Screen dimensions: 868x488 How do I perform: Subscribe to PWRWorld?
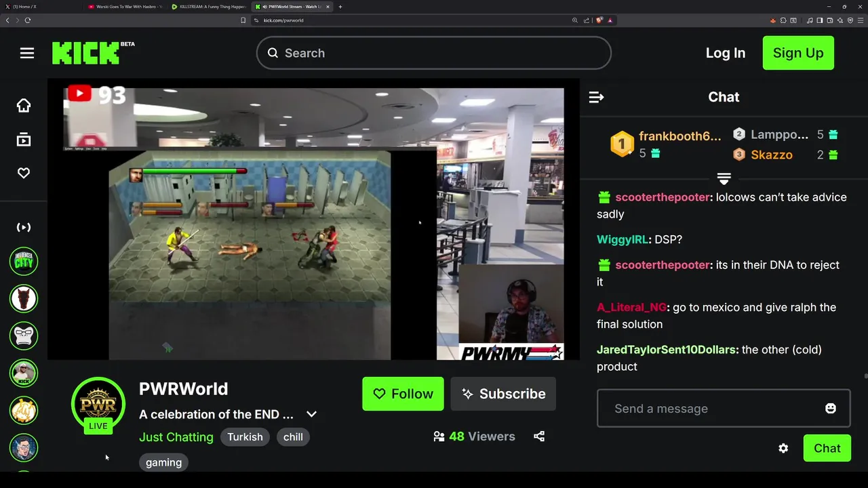tap(503, 394)
